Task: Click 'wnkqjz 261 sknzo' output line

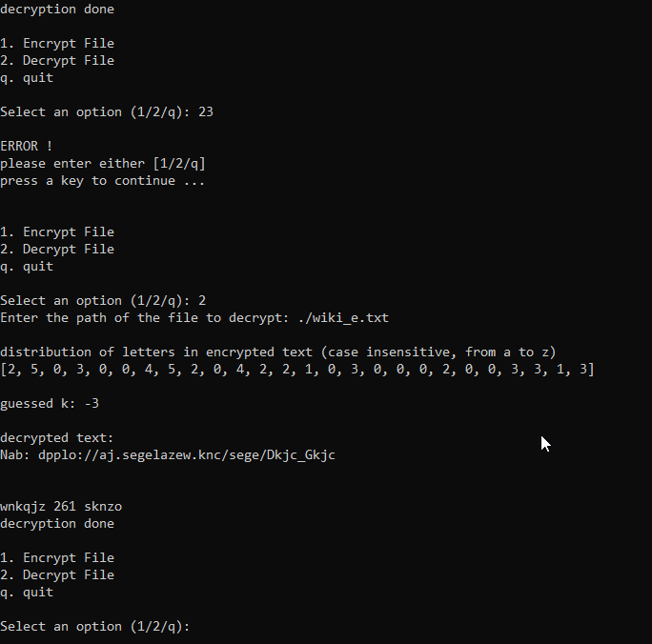Action: click(61, 507)
